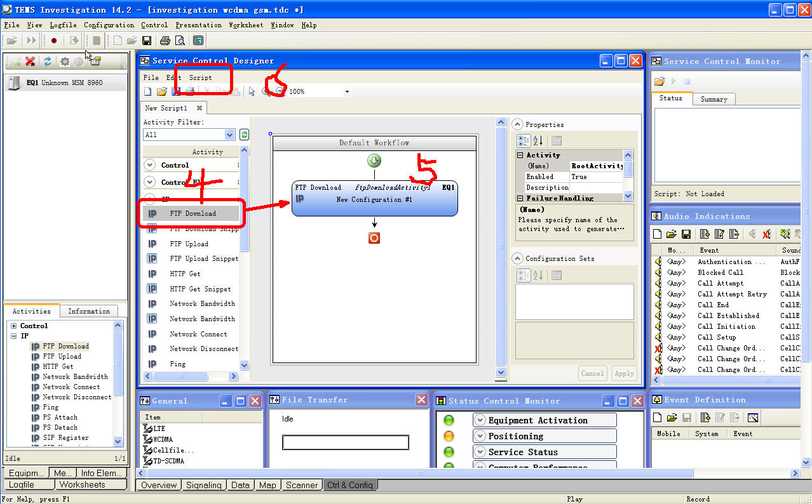The image size is (812, 504).
Task: Click the Enabled property value True
Action: [x=596, y=176]
